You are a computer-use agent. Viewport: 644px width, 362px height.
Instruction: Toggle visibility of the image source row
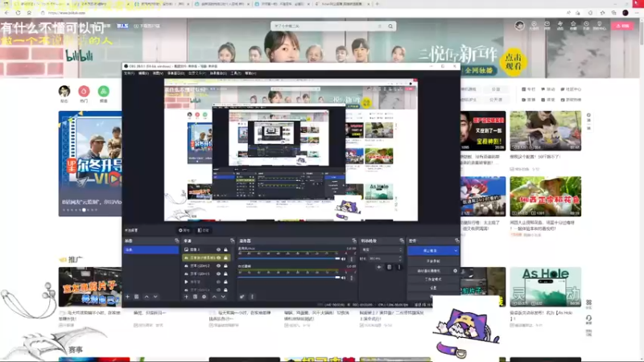click(x=218, y=249)
